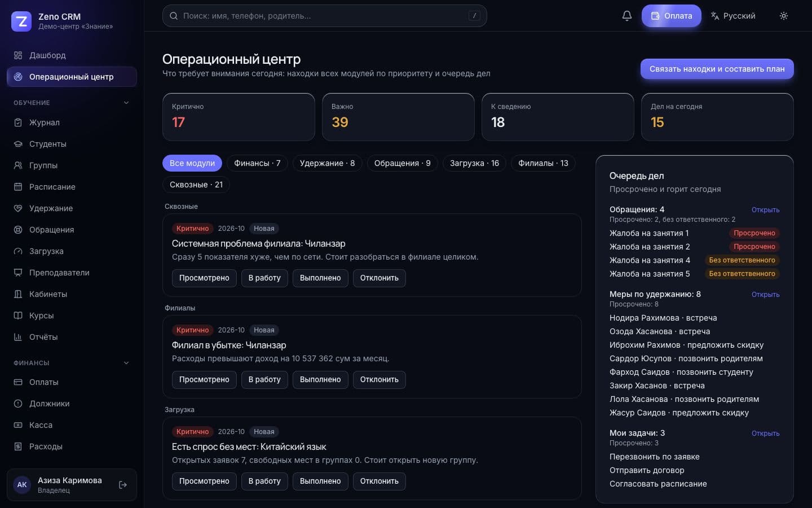Filter by Сквозные · 21

[x=196, y=185]
